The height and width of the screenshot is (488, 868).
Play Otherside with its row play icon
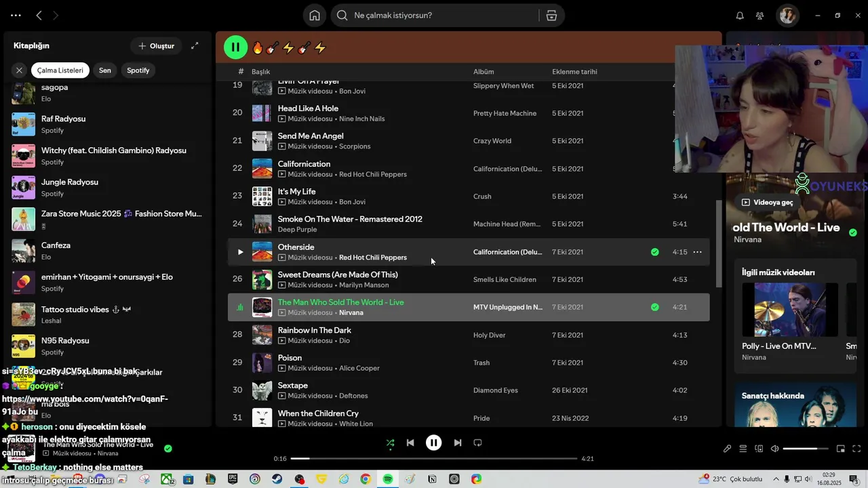coord(240,252)
